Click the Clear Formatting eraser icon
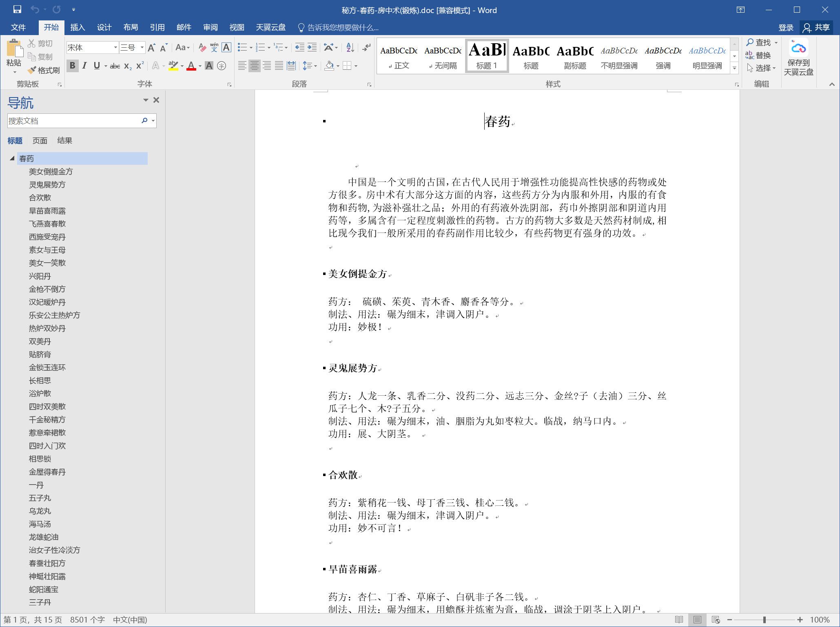Image resolution: width=840 pixels, height=627 pixels. [x=202, y=48]
